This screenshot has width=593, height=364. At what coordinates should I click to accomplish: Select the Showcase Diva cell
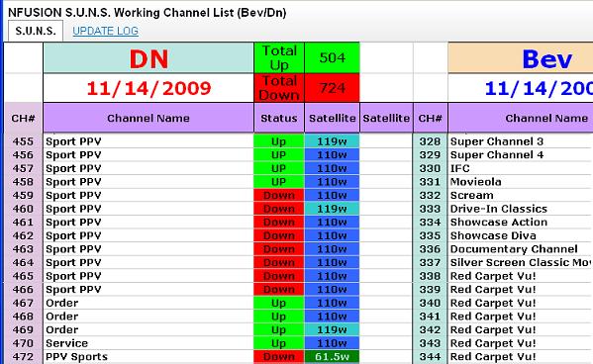(521, 235)
